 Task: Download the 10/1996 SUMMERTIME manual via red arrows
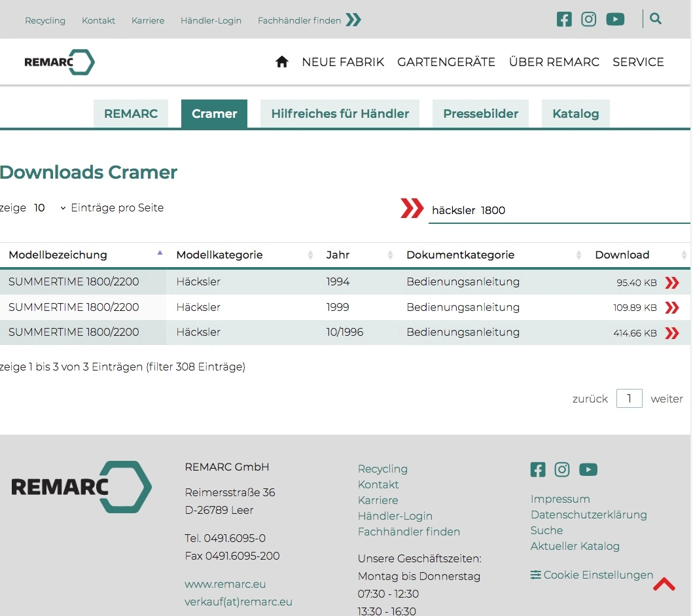point(671,333)
